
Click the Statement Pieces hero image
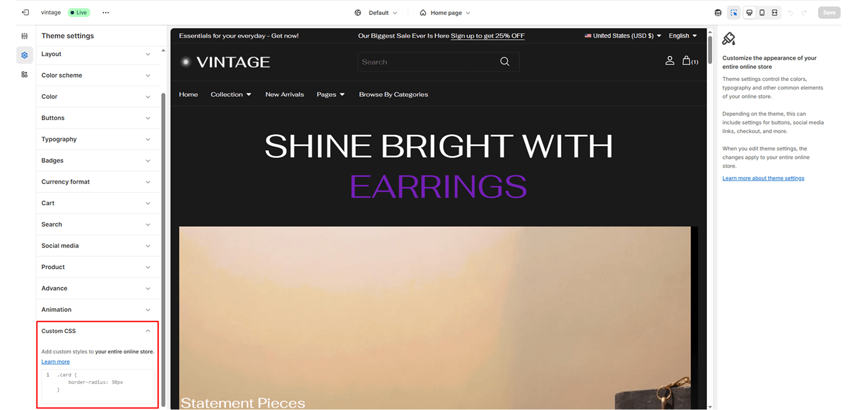coord(434,318)
